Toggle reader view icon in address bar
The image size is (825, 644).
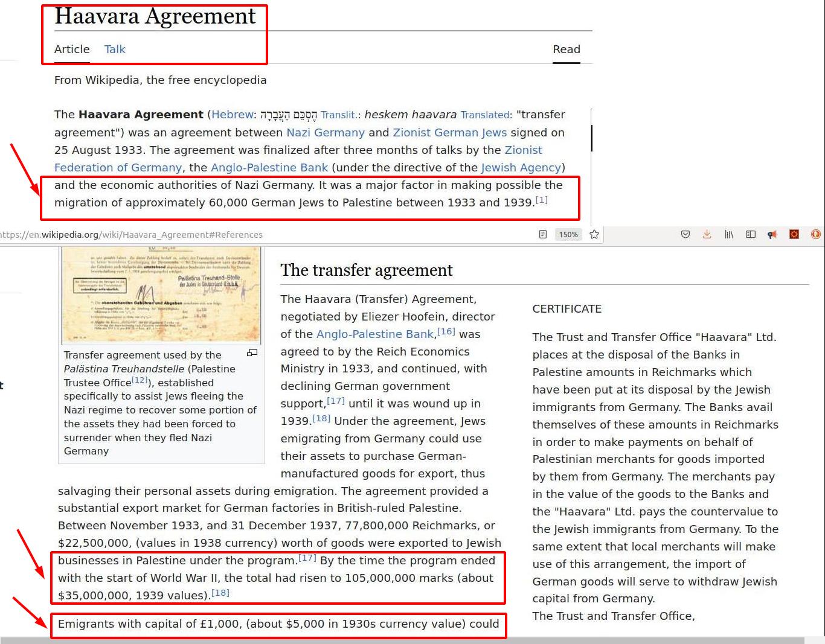click(x=542, y=234)
